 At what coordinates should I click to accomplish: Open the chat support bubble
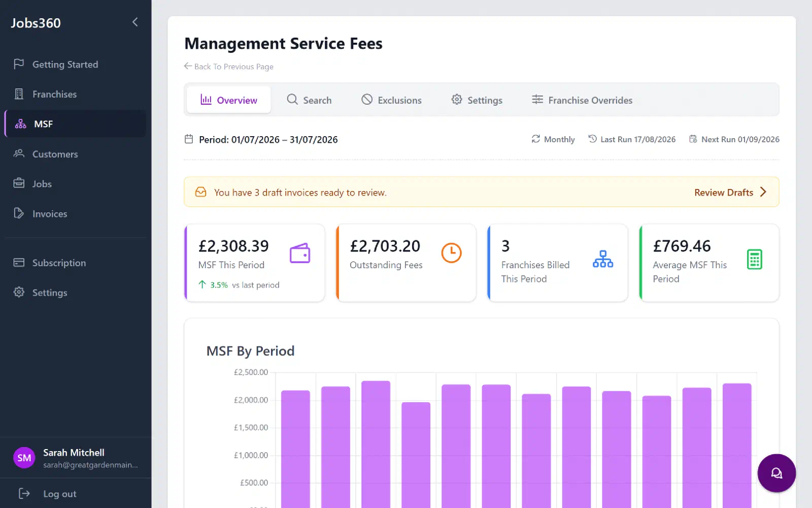pyautogui.click(x=776, y=473)
